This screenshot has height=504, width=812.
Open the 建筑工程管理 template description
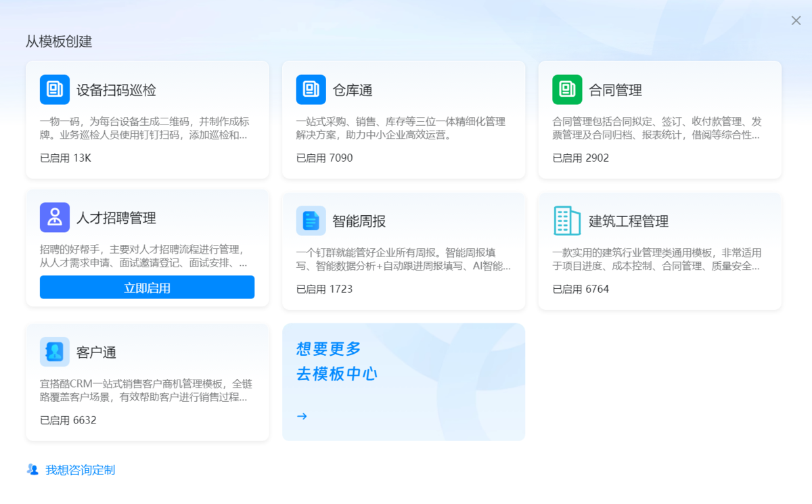pos(657,259)
